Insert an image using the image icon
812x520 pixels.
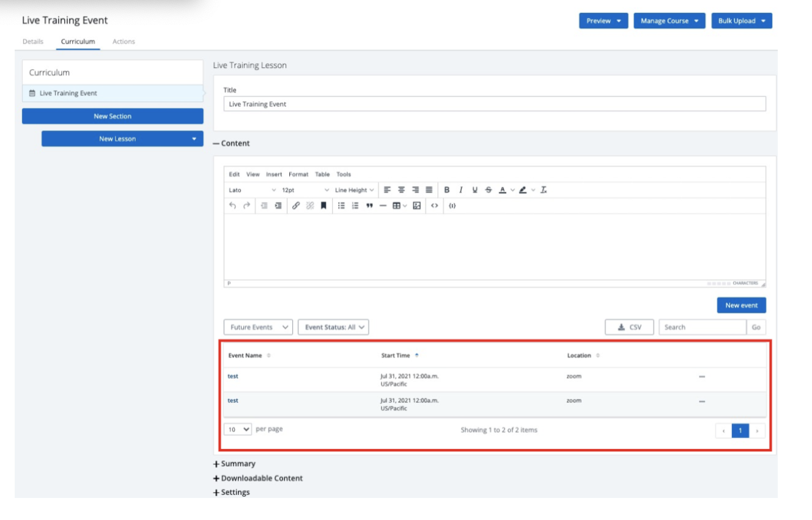(x=416, y=206)
